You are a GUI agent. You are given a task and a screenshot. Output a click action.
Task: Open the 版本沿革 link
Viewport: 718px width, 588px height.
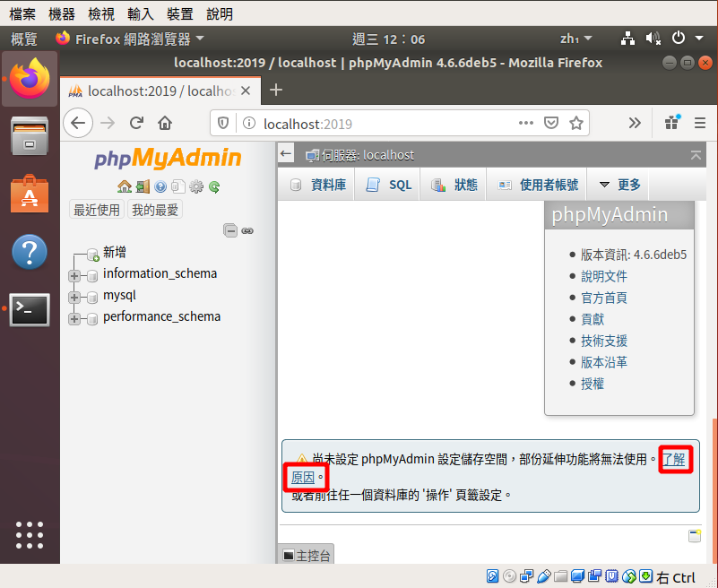tap(604, 362)
